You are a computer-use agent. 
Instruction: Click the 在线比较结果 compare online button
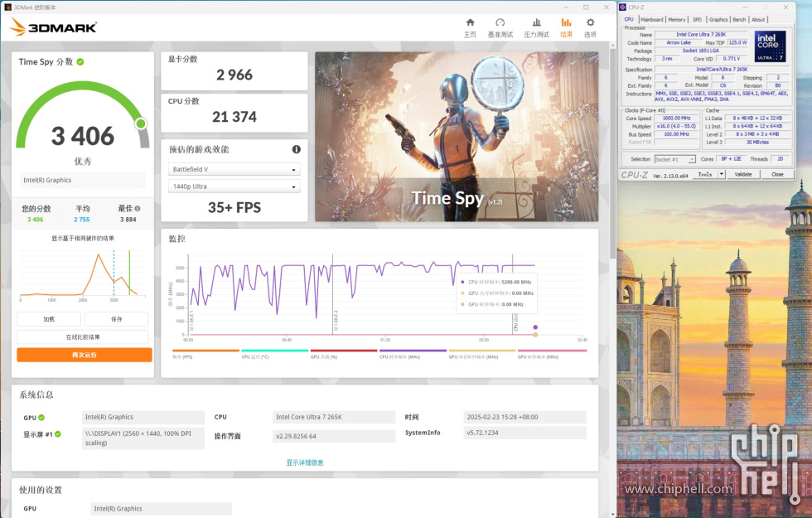[x=83, y=337]
